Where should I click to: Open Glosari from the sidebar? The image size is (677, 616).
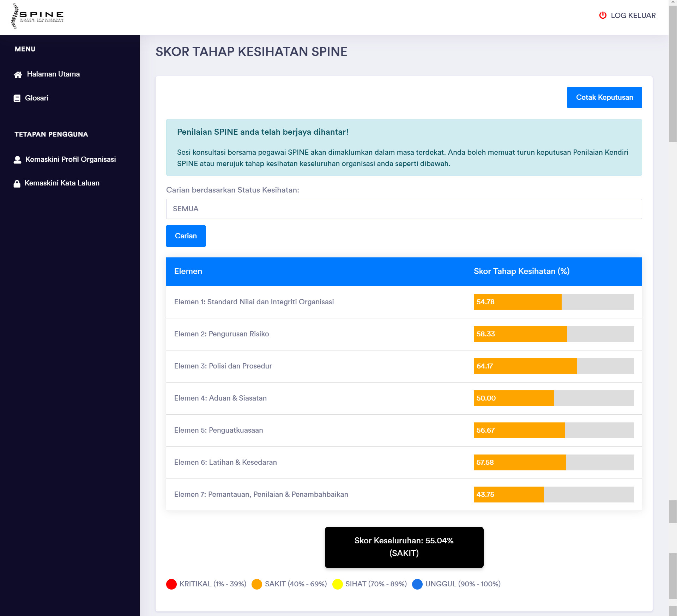[37, 98]
